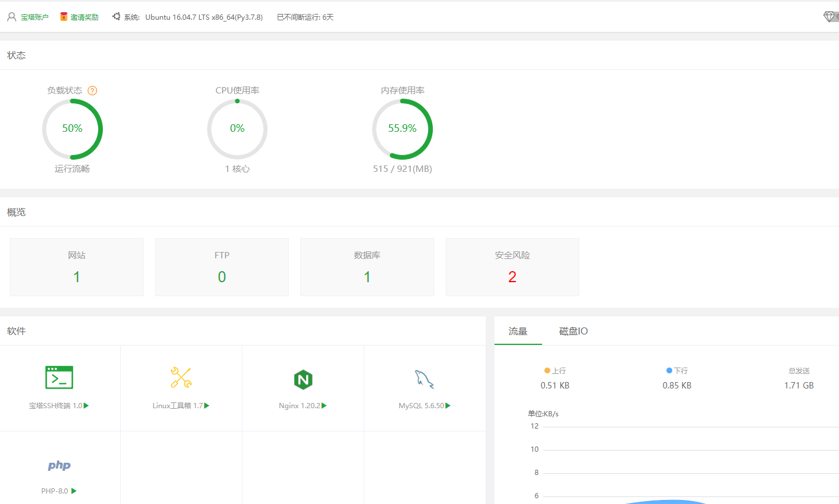Open the 数据库 overview card

point(367,267)
